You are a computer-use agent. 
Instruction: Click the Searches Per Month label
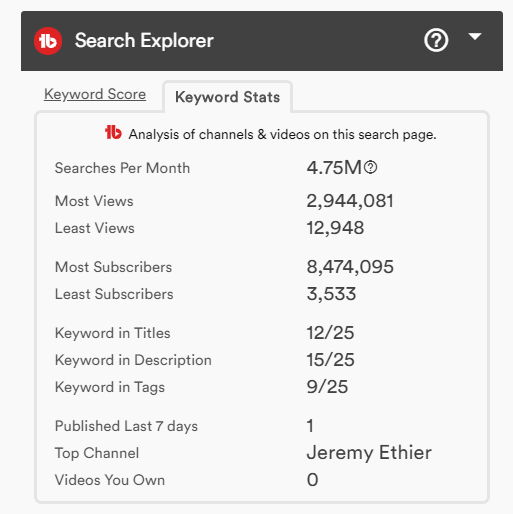click(x=122, y=168)
